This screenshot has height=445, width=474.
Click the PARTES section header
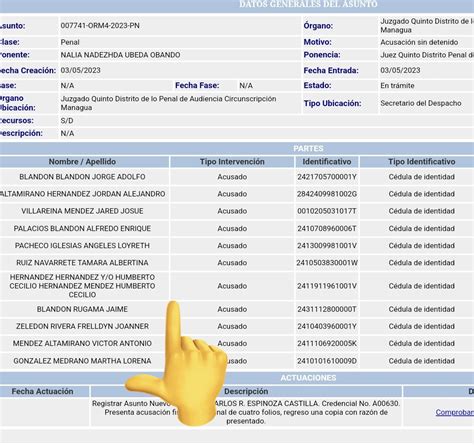[x=308, y=148]
